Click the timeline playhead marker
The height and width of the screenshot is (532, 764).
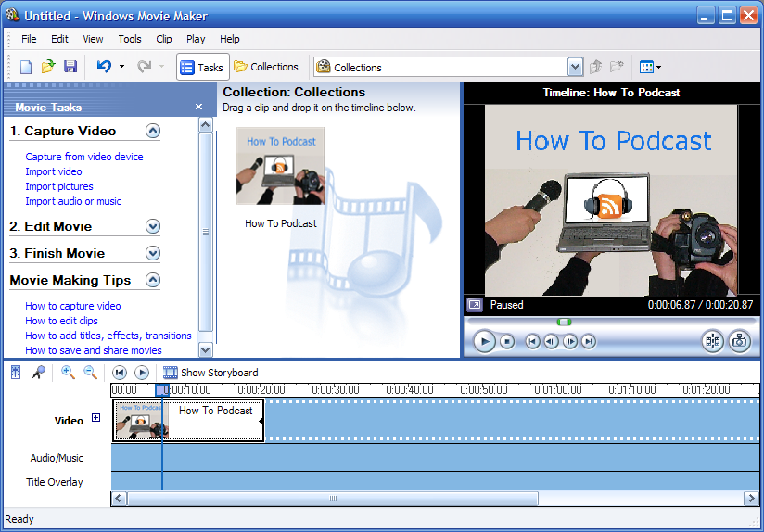[x=161, y=390]
